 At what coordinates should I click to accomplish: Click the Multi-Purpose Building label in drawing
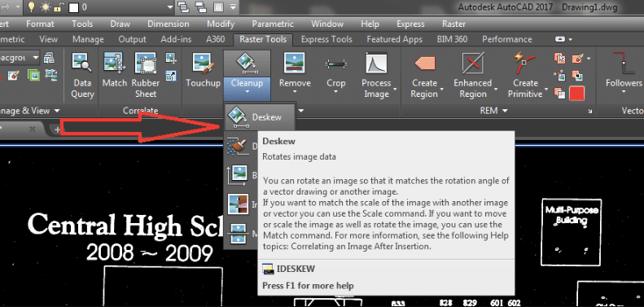[572, 215]
